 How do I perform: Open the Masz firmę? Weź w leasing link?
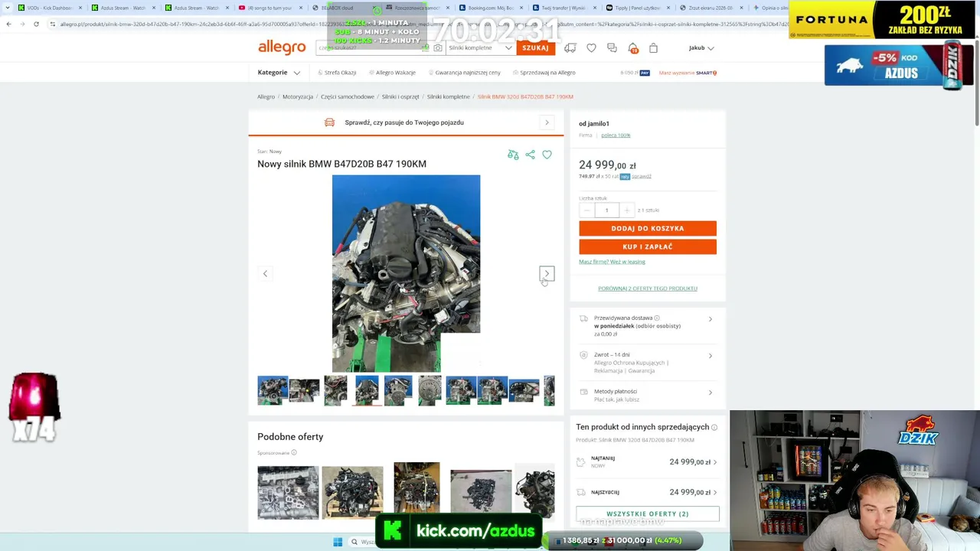click(x=612, y=262)
